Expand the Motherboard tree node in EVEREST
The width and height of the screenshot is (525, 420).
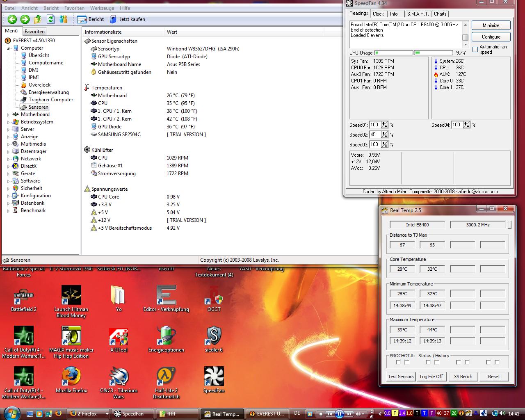coord(8,115)
